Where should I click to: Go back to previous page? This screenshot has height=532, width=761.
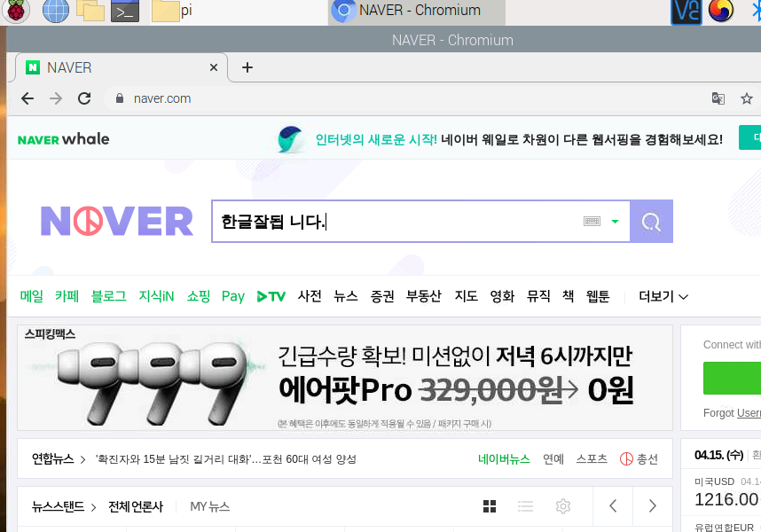coord(27,98)
